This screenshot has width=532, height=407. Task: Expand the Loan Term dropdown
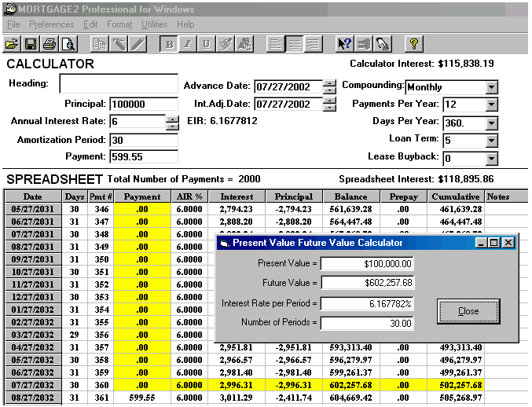[491, 141]
